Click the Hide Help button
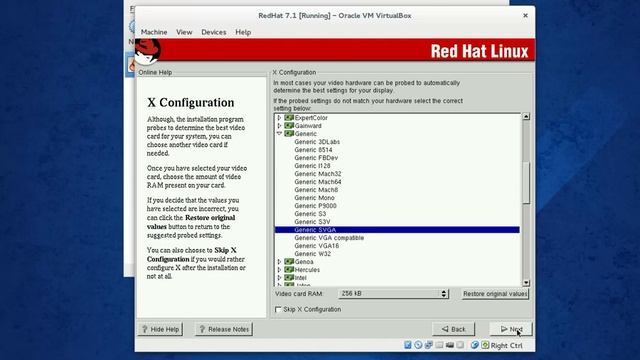Screen dimensions: 640x360 (160, 329)
